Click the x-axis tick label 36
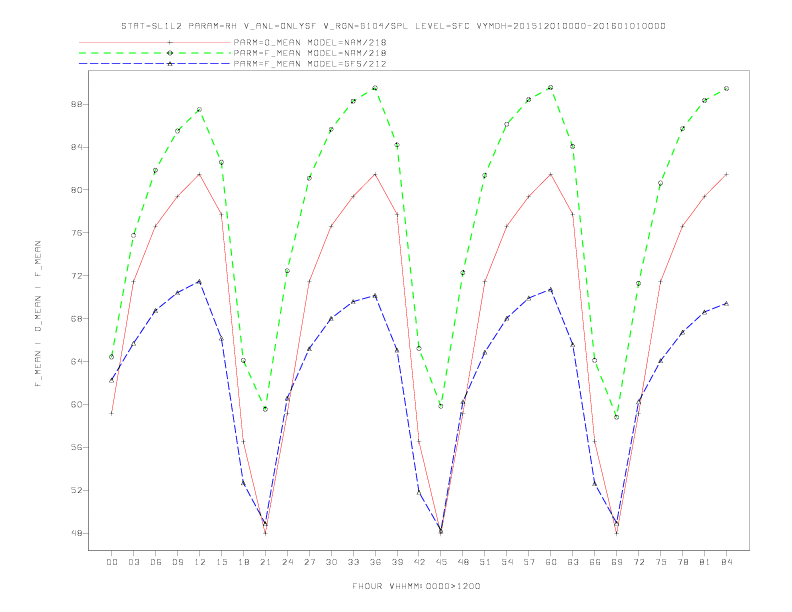Screen dimensions: 792x612 [x=375, y=562]
